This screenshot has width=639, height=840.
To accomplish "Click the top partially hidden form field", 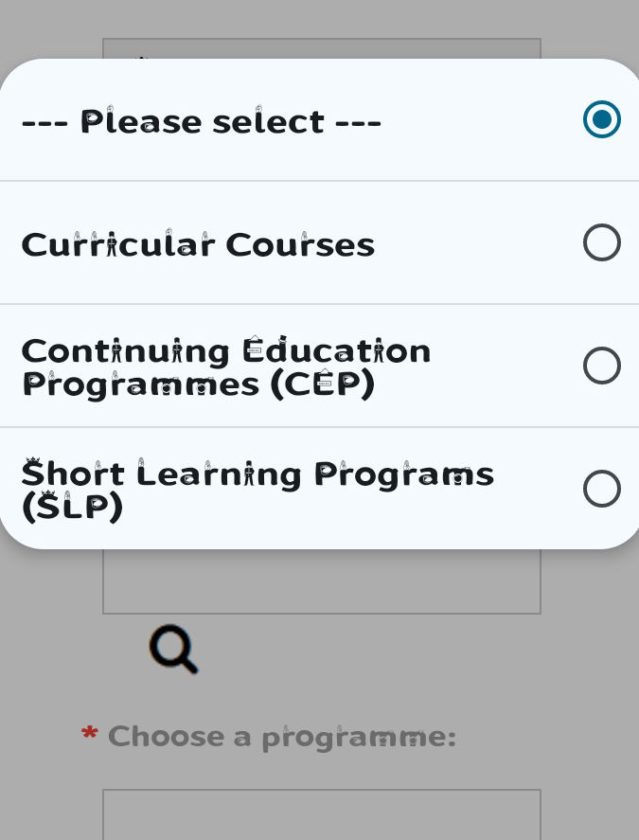I will (x=322, y=47).
